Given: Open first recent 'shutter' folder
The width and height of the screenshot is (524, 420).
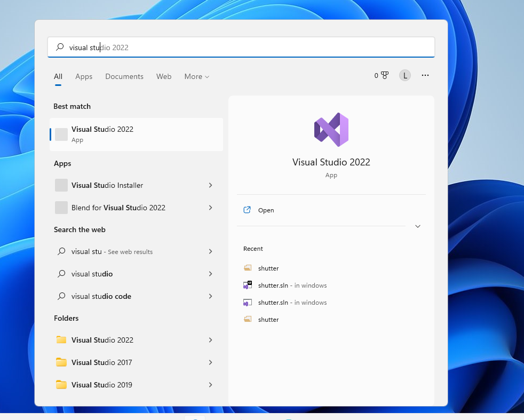Looking at the screenshot, I should coord(268,268).
